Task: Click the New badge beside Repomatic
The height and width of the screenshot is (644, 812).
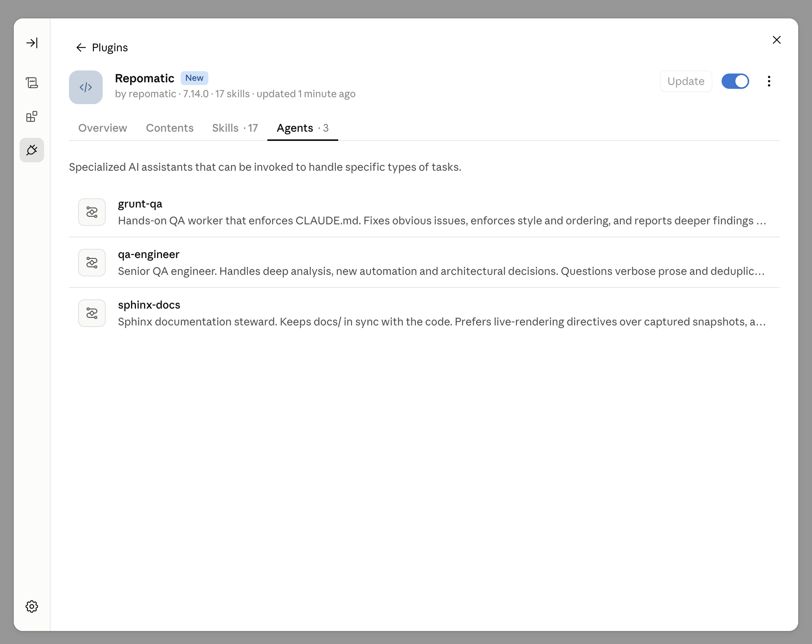Action: tap(195, 78)
